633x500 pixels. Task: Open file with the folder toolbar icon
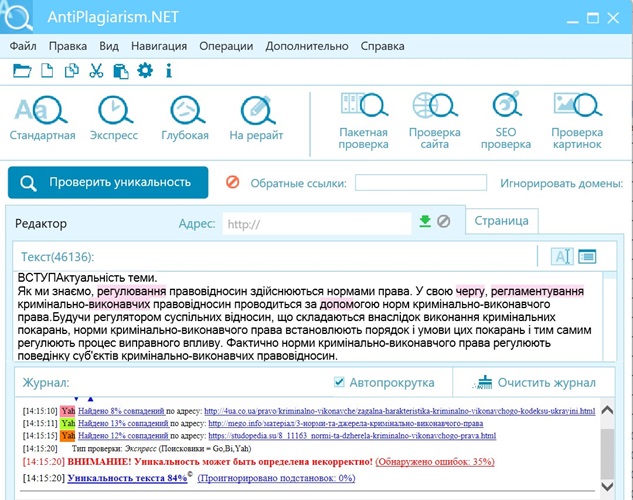22,71
